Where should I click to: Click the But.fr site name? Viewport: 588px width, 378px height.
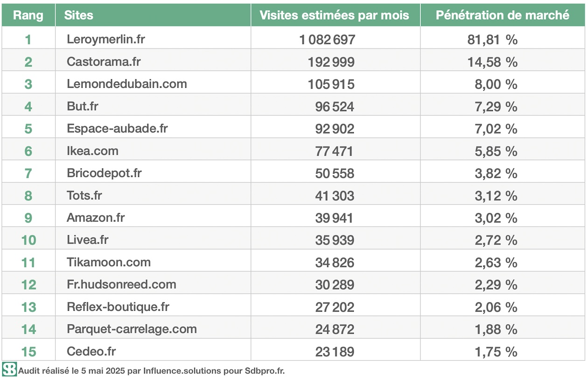pyautogui.click(x=83, y=106)
